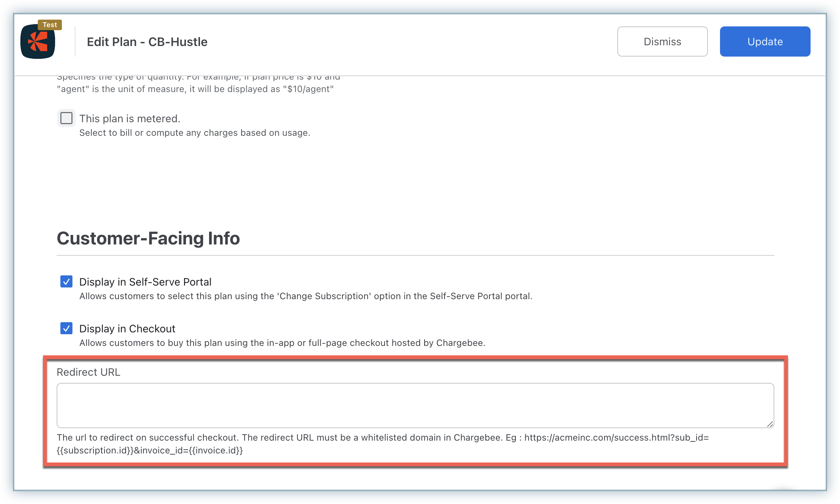
Task: Click the 'Edit Plan - CB-Hustle' title
Action: (147, 42)
